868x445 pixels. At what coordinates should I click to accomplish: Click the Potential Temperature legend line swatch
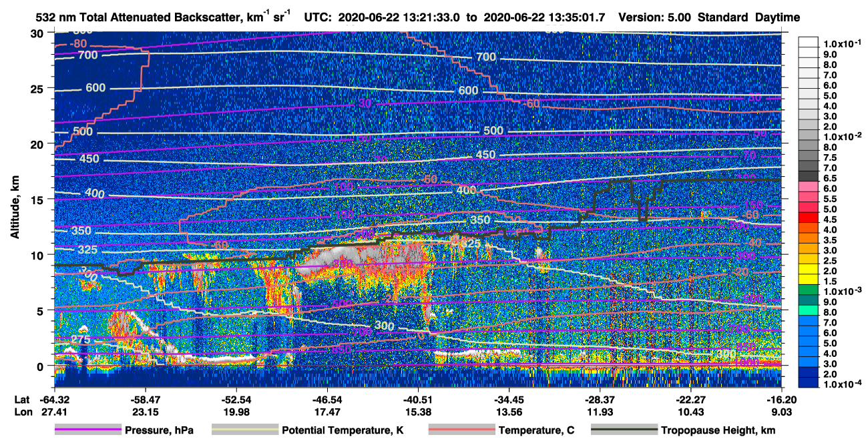pyautogui.click(x=245, y=430)
